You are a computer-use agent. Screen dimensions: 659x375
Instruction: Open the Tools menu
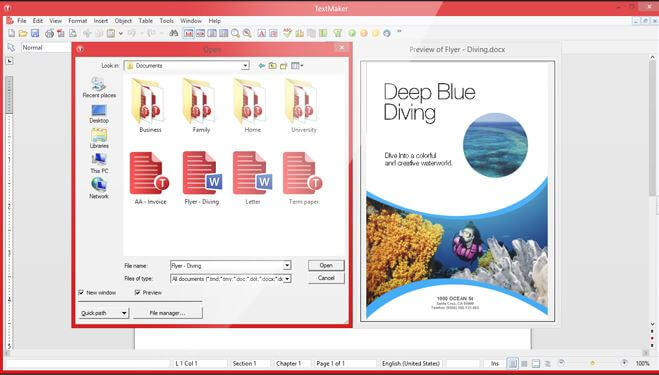click(x=166, y=21)
